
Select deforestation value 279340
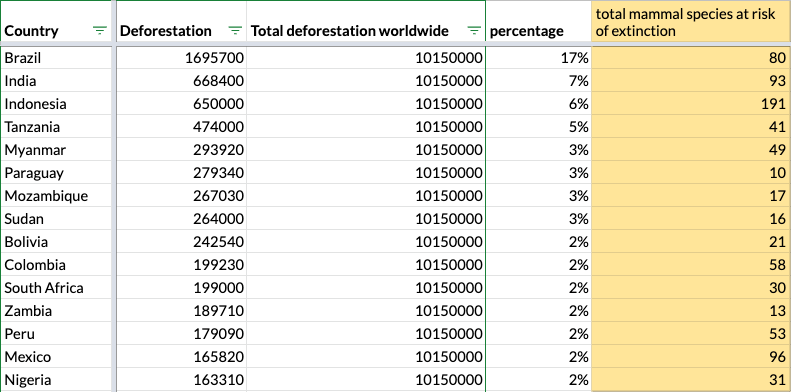[x=182, y=173]
